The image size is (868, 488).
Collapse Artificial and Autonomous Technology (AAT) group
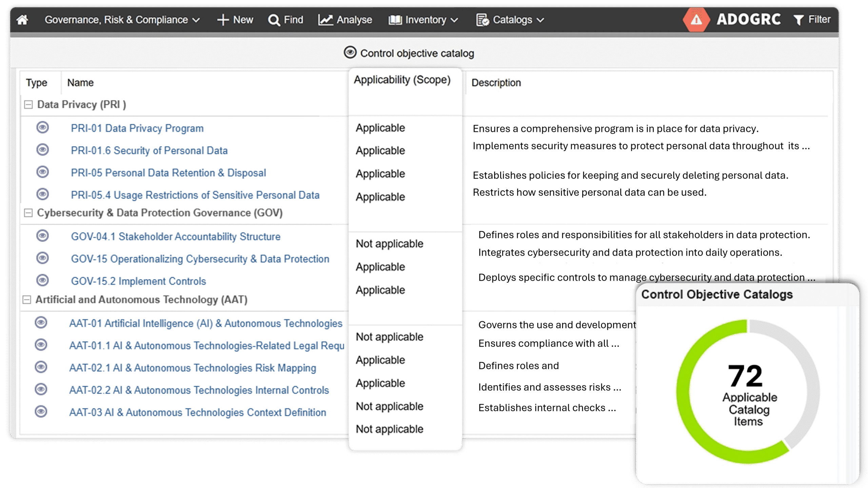(x=27, y=300)
